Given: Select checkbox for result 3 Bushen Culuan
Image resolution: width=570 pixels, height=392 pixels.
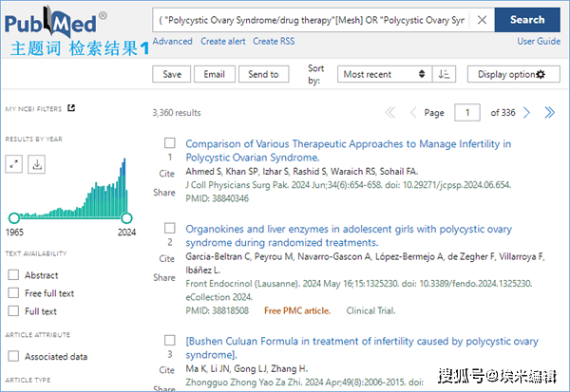Looking at the screenshot, I should (x=170, y=340).
